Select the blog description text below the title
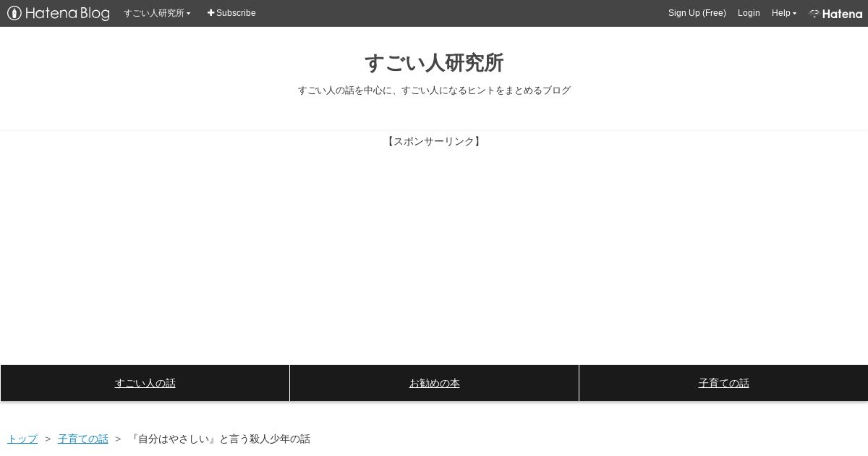 (x=434, y=90)
